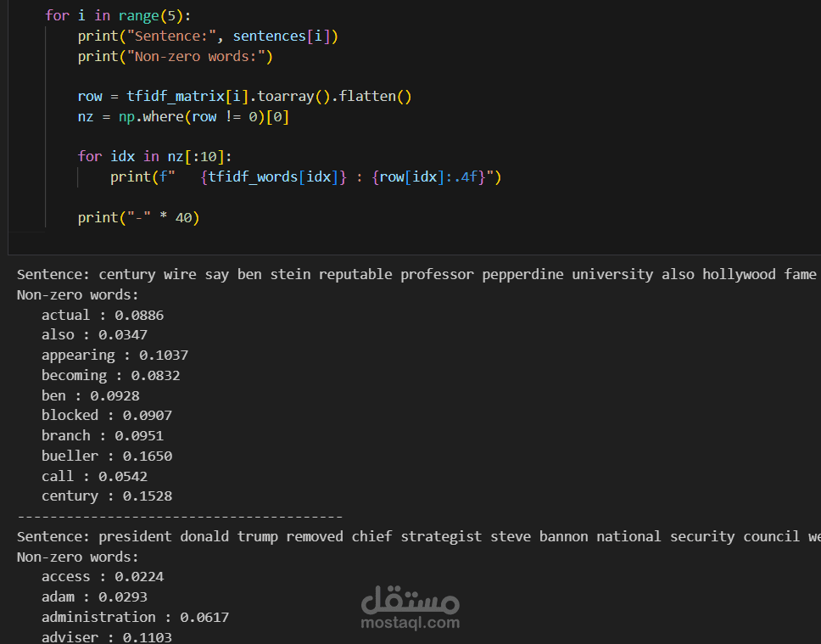Click output line 'adviser : 0.1103'
The width and height of the screenshot is (821, 644).
[107, 637]
